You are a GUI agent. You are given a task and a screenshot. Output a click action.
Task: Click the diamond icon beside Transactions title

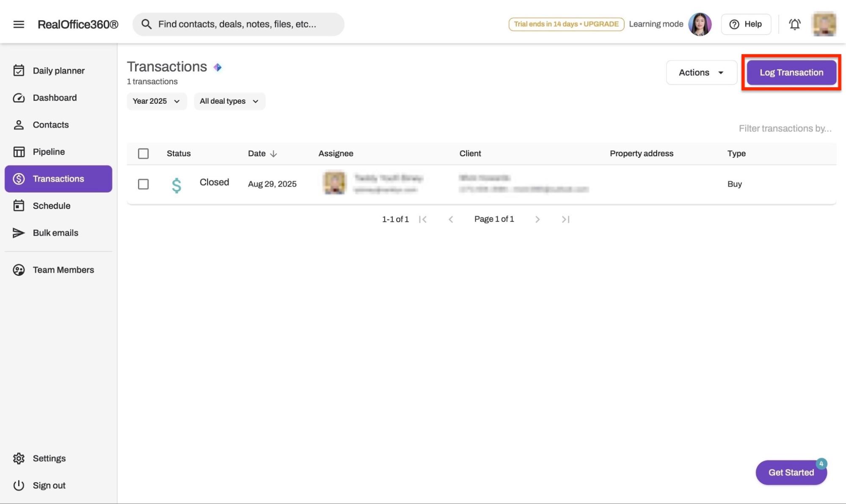coord(218,67)
